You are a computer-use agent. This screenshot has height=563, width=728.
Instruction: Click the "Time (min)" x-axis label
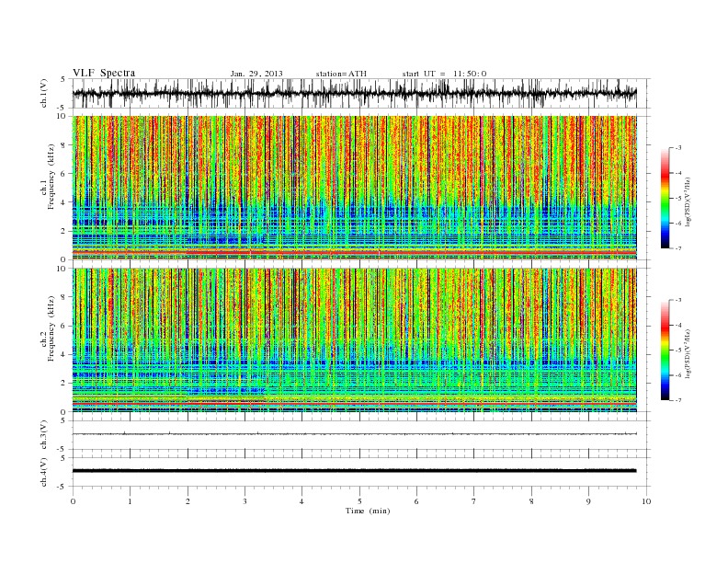click(x=368, y=511)
